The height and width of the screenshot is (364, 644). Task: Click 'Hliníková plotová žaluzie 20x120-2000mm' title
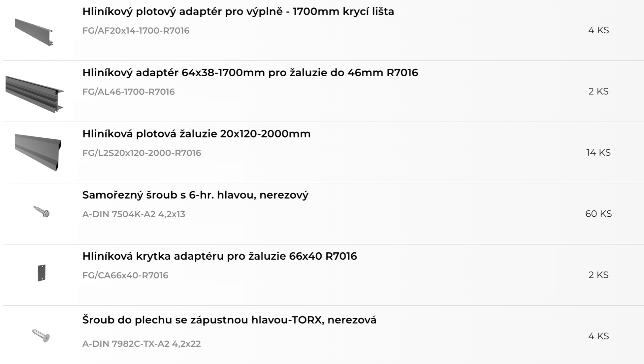click(196, 134)
